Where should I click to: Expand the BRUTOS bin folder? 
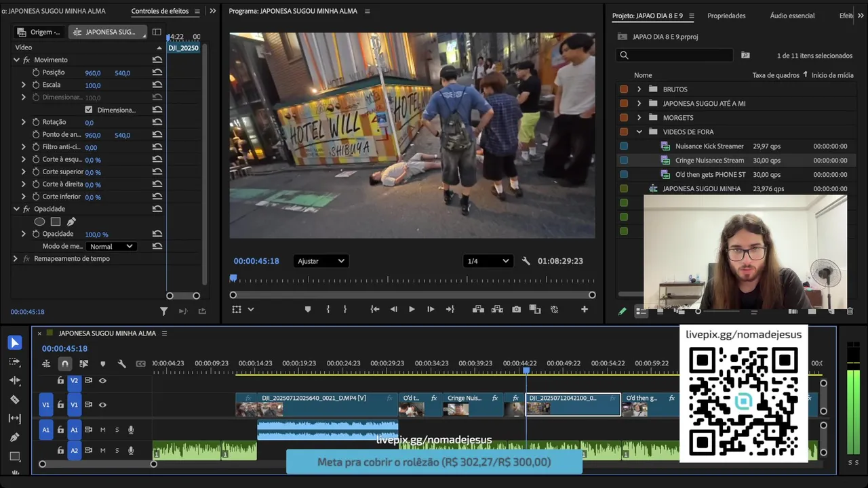pyautogui.click(x=639, y=89)
